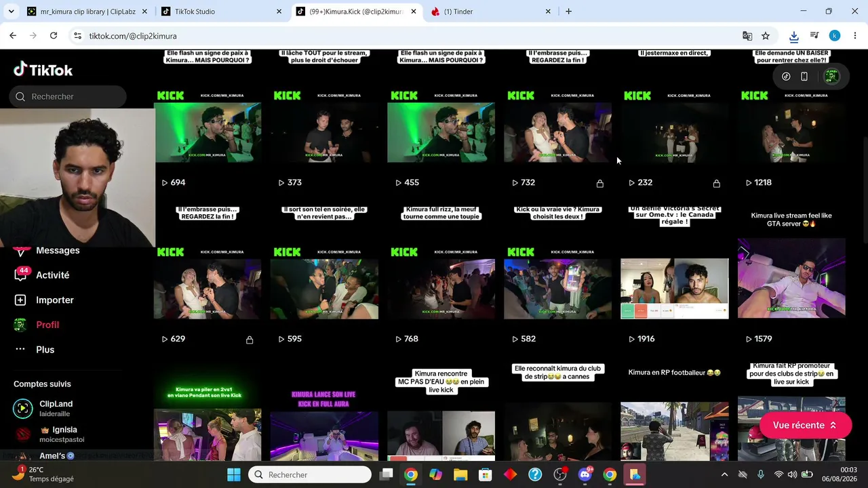Open Microsoft Store from the taskbar
This screenshot has height=488, width=868.
tap(486, 474)
